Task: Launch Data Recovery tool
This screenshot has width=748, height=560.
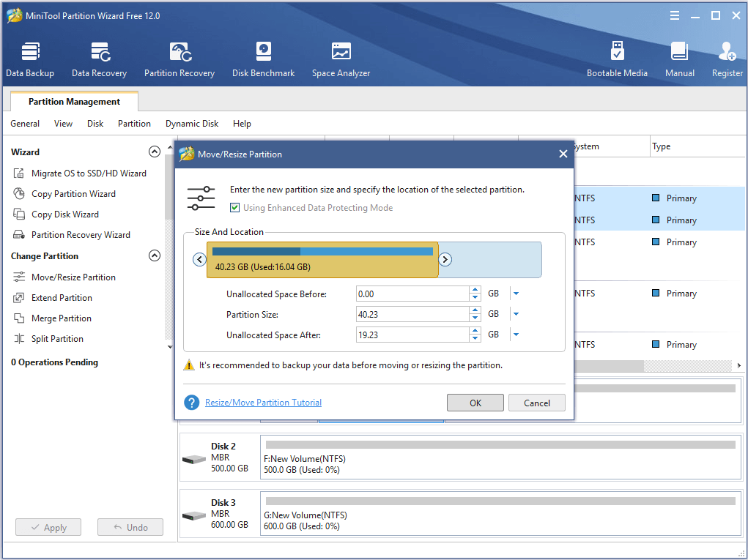Action: pos(99,59)
